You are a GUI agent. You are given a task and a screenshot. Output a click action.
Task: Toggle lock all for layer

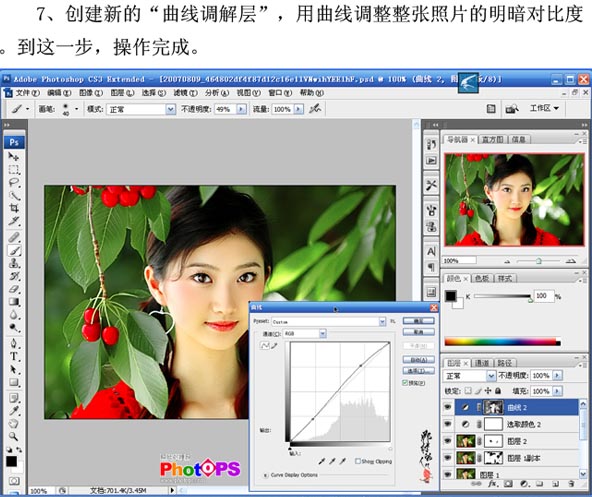[498, 391]
